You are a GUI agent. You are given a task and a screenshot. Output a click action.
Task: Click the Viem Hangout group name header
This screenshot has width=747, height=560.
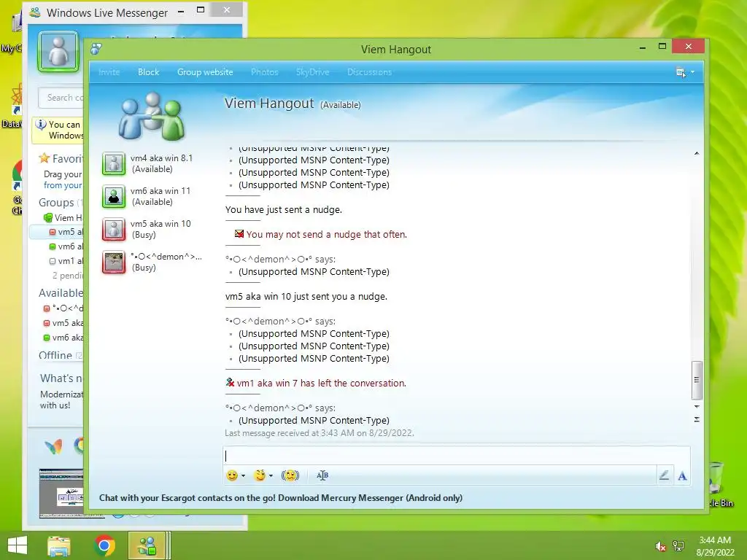click(x=269, y=104)
